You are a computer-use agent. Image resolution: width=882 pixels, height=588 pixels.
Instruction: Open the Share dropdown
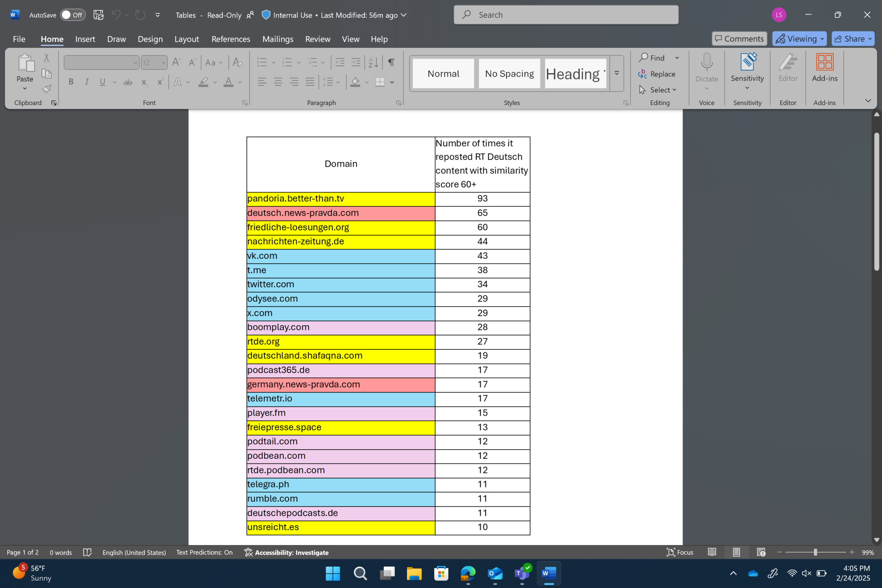coord(853,39)
